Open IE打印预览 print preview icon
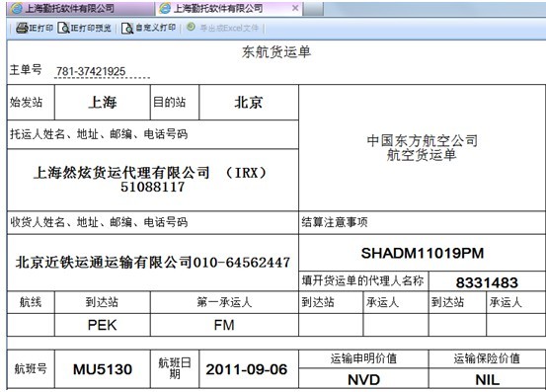 [x=63, y=28]
